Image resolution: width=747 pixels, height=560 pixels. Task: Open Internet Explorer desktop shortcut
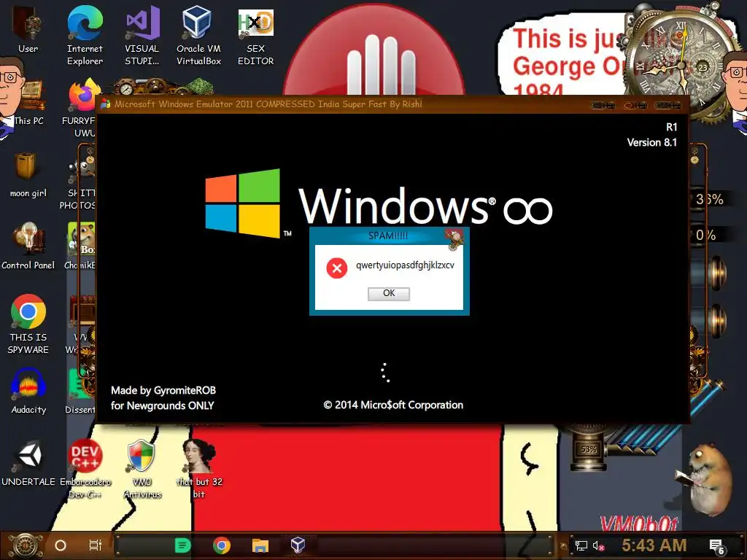point(85,35)
